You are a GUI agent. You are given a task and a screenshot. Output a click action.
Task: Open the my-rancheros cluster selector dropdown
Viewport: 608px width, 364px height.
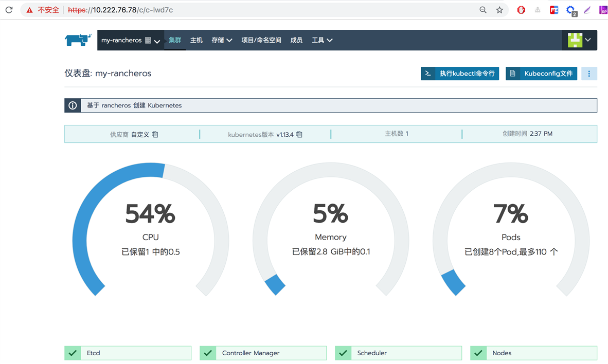coord(131,40)
